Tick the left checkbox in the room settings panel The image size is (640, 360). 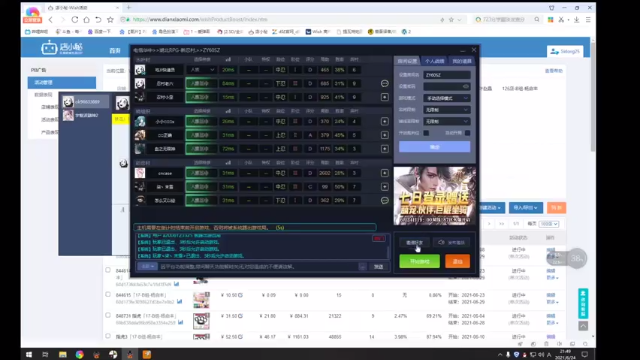click(x=426, y=133)
